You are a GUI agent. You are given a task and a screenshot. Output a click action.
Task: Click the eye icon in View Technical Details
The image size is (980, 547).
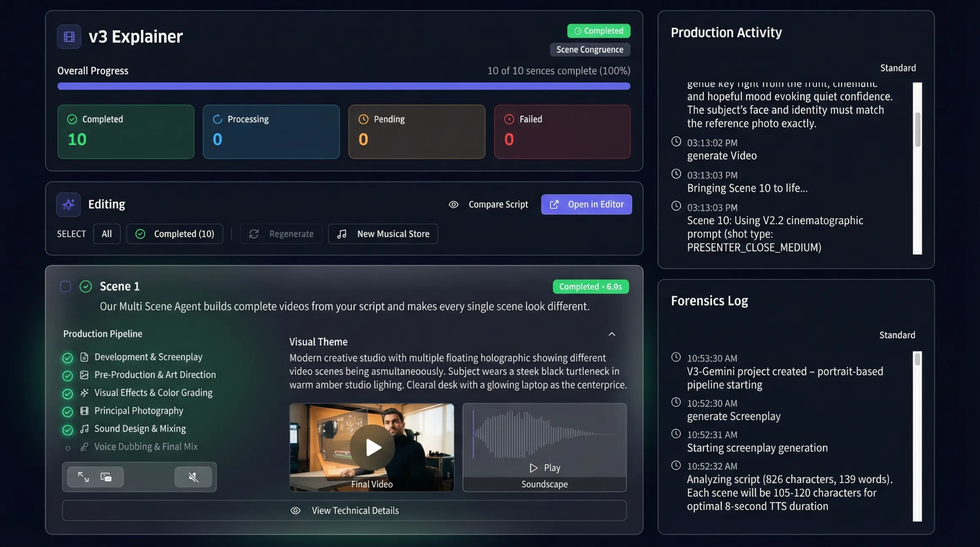[295, 511]
